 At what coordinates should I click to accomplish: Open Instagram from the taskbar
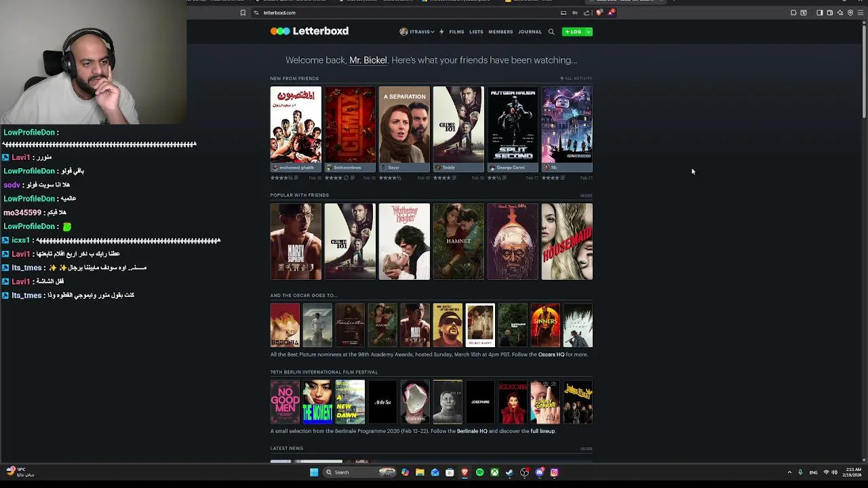point(554,472)
